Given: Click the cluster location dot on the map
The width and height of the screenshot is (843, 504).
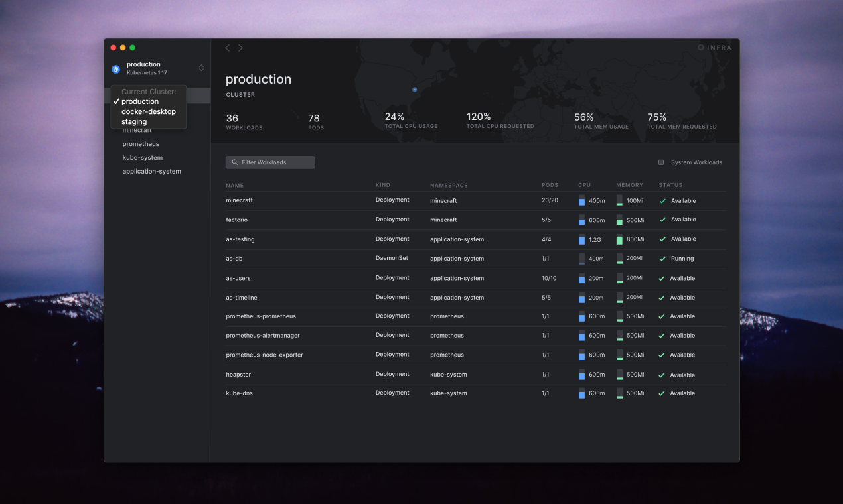Looking at the screenshot, I should [x=414, y=90].
